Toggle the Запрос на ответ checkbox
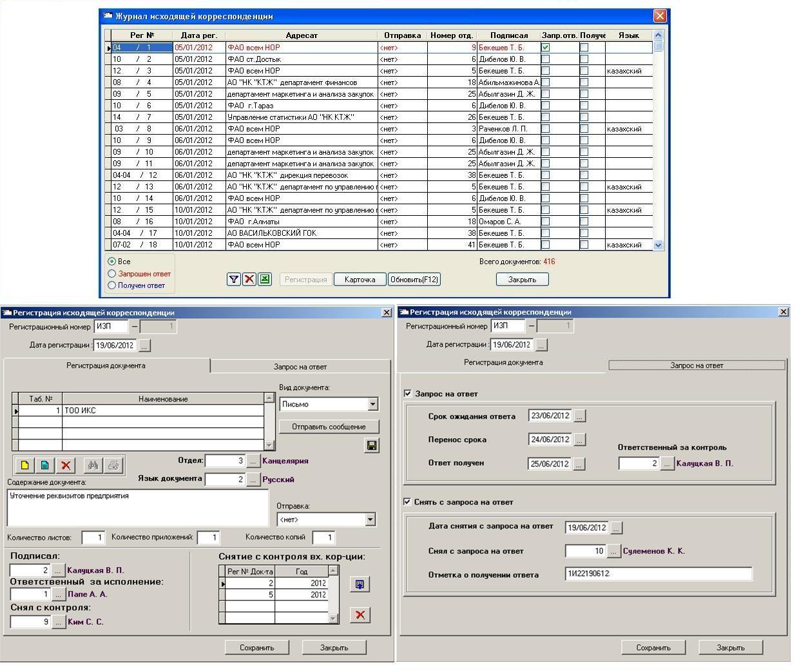This screenshot has height=672, width=799. (x=407, y=393)
